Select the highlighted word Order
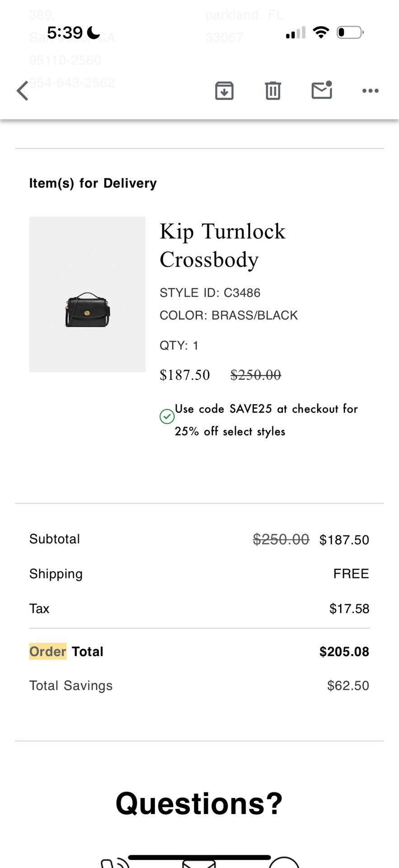Image resolution: width=399 pixels, height=868 pixels. 48,651
